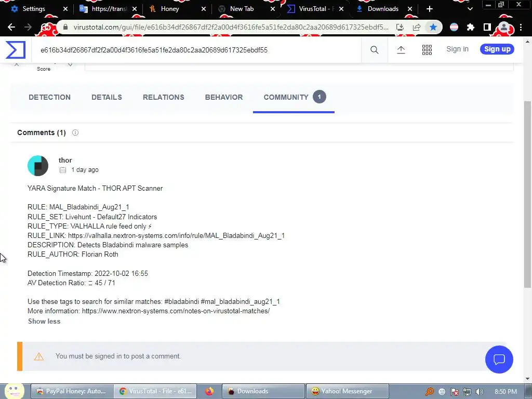Click the striped extension icon in toolbar
Screen dimensions: 532x399
point(454,27)
